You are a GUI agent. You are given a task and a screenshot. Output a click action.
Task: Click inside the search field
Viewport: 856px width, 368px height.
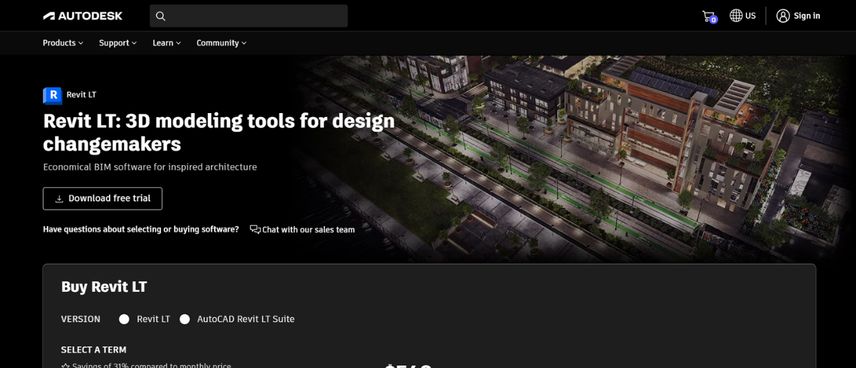click(x=248, y=16)
